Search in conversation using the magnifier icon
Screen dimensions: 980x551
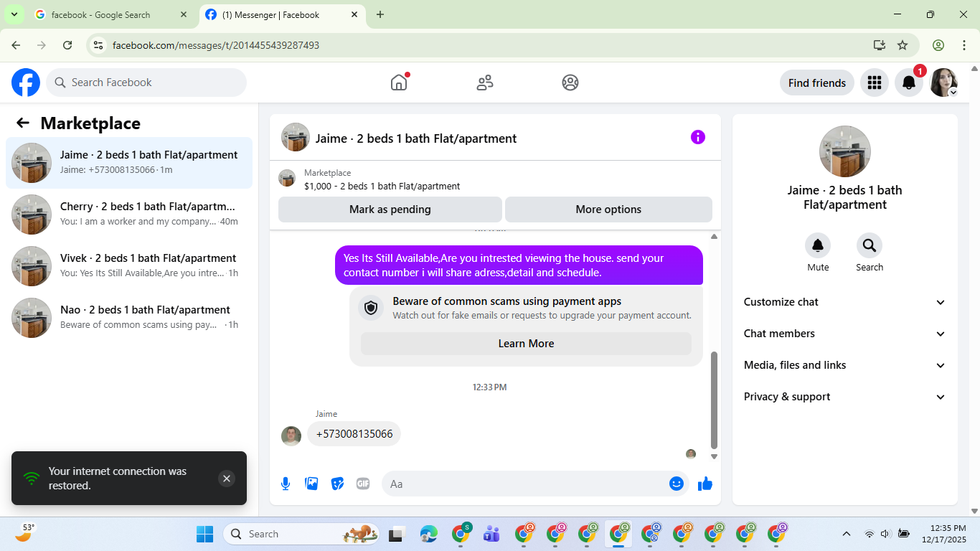coord(870,246)
